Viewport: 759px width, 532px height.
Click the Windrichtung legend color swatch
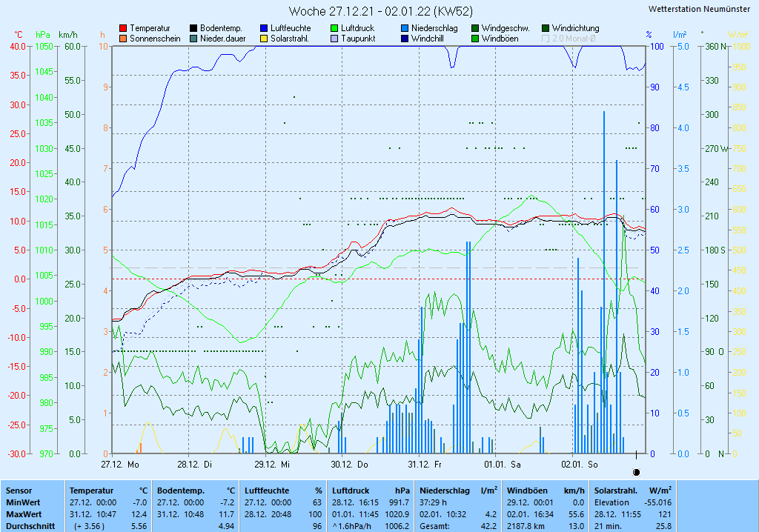click(x=546, y=29)
